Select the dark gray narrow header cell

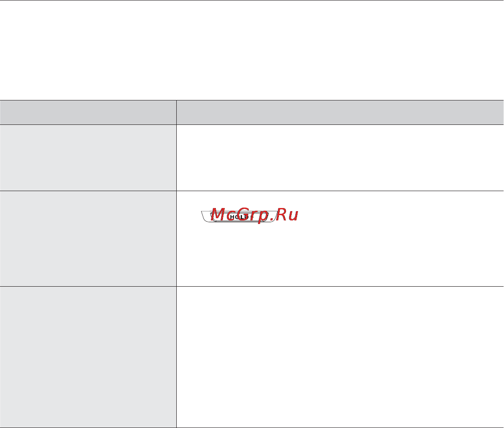pos(88,112)
